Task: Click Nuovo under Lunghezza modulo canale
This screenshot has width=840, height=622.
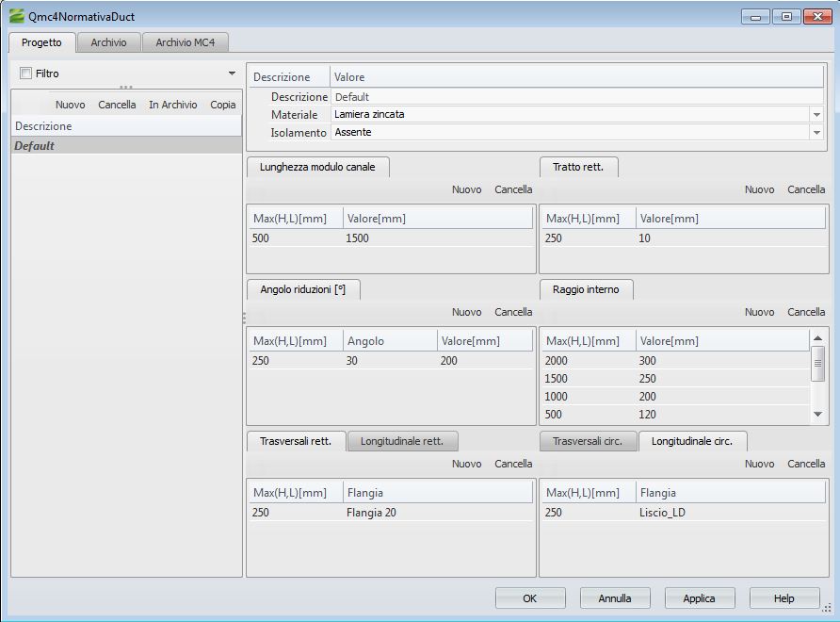Action: pos(466,189)
